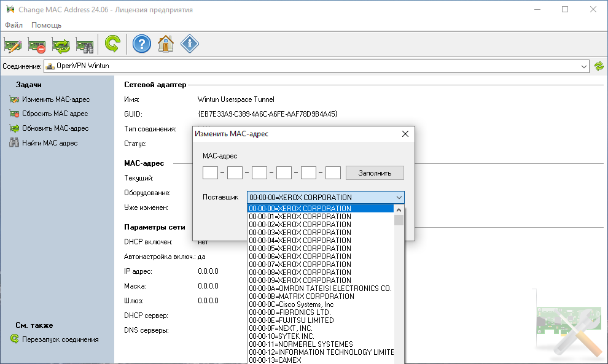608x364 pixels.
Task: Close the Изменить MAC-адрес dialog
Action: 405,134
